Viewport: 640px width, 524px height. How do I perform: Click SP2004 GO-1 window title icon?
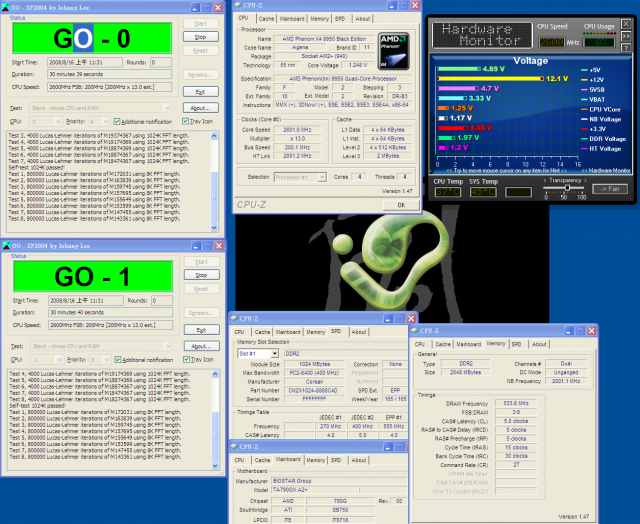(x=7, y=246)
